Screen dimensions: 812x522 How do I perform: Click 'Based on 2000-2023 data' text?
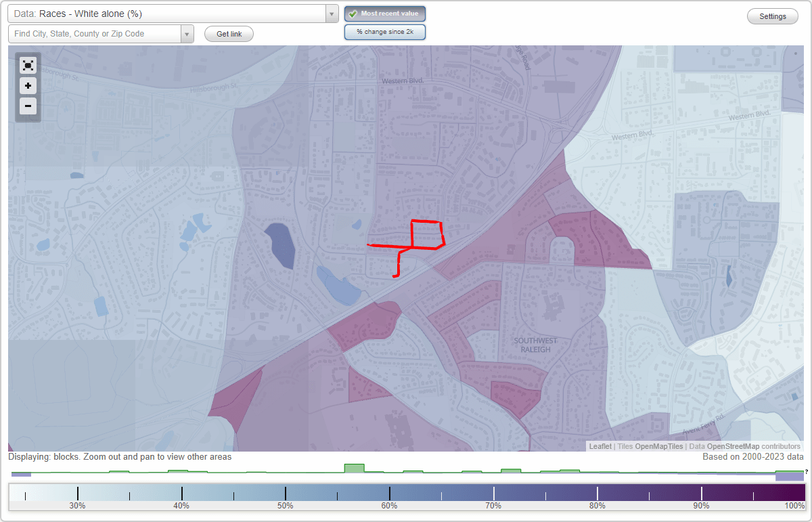click(x=753, y=457)
